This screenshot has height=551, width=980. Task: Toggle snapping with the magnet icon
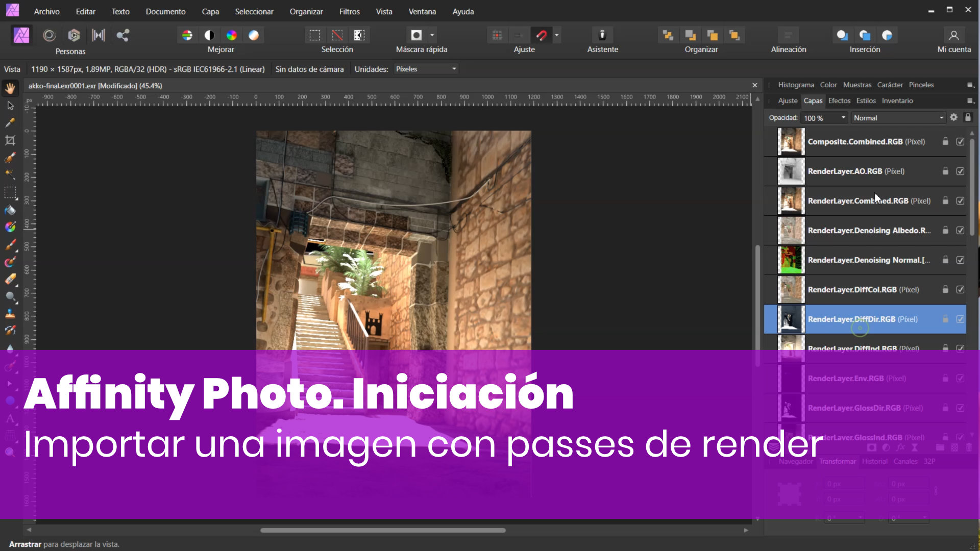[x=542, y=35]
